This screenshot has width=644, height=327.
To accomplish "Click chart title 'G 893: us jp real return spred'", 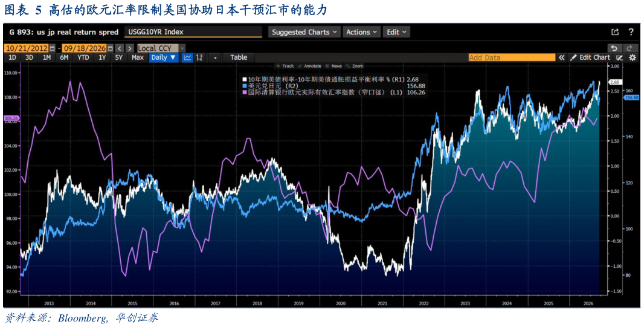I will 63,32.
